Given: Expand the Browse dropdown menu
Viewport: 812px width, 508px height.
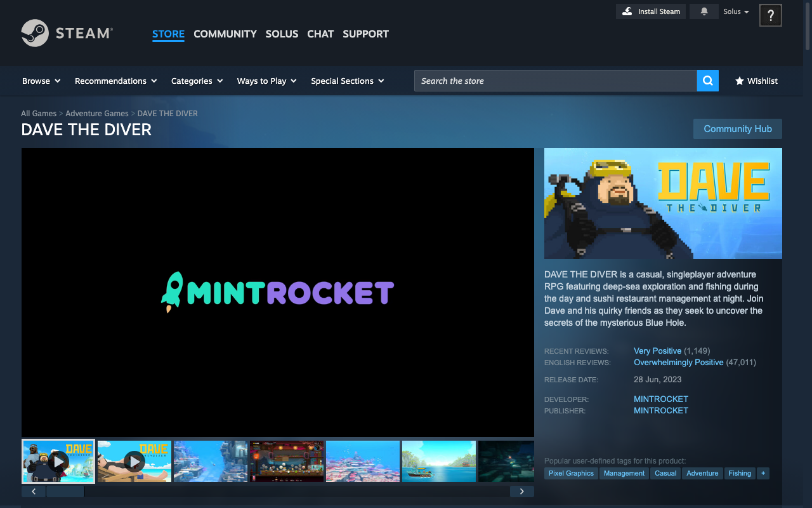Looking at the screenshot, I should (41, 81).
